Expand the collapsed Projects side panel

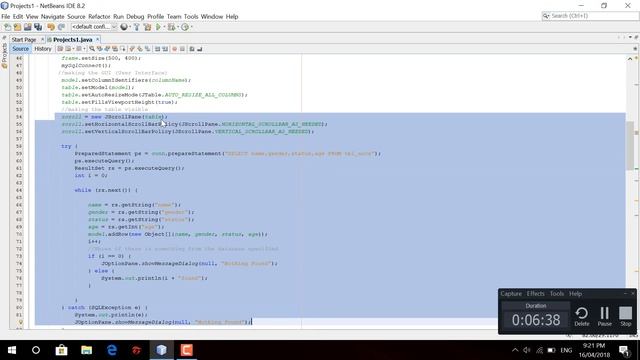4,56
